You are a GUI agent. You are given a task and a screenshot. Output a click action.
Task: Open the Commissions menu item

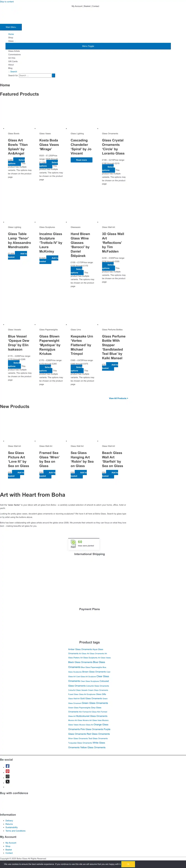[14, 55]
